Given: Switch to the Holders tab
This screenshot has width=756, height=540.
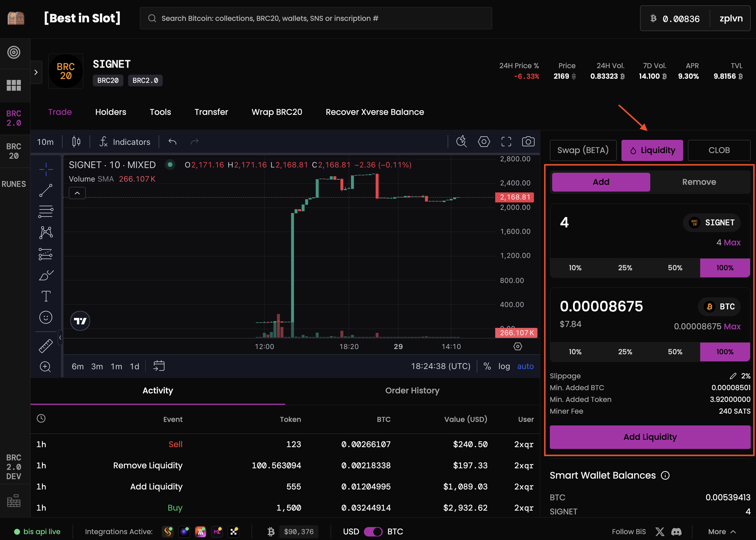Looking at the screenshot, I should pyautogui.click(x=111, y=112).
